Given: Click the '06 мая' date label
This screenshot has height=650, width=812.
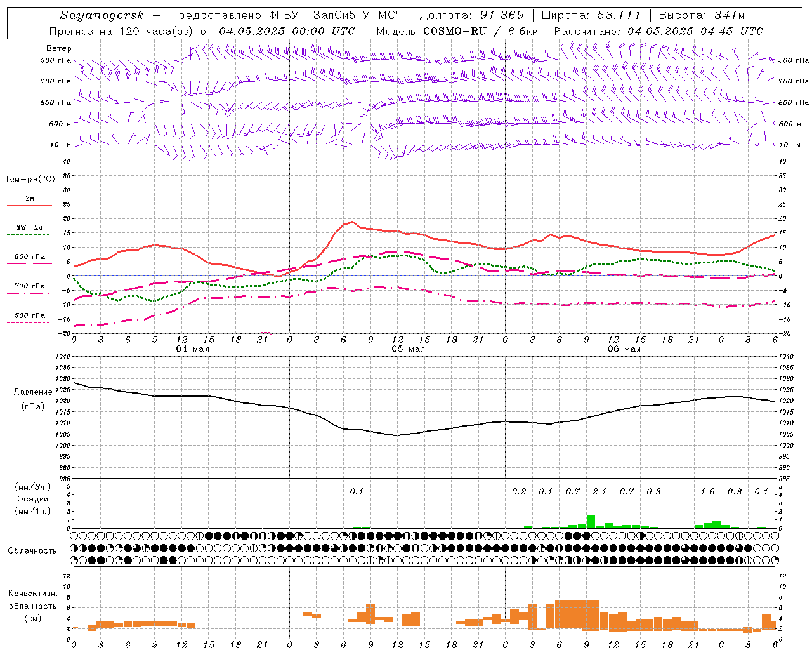Looking at the screenshot, I should click(x=624, y=349).
